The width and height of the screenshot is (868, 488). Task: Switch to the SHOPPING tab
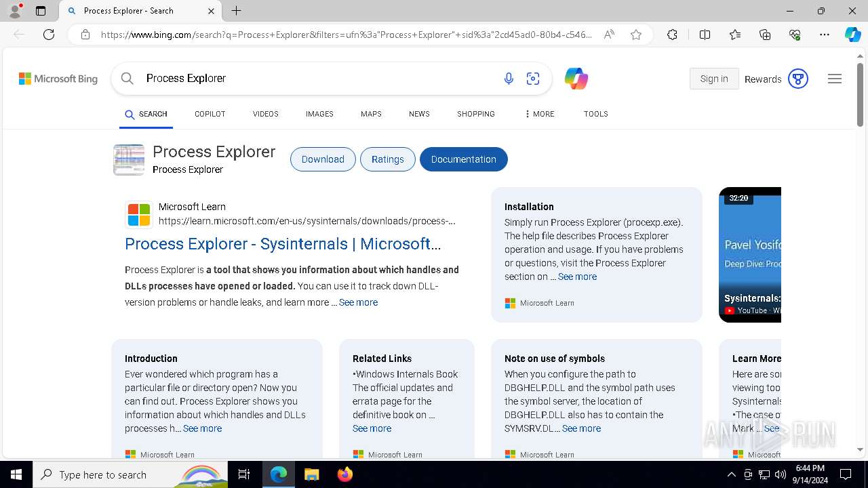476,114
